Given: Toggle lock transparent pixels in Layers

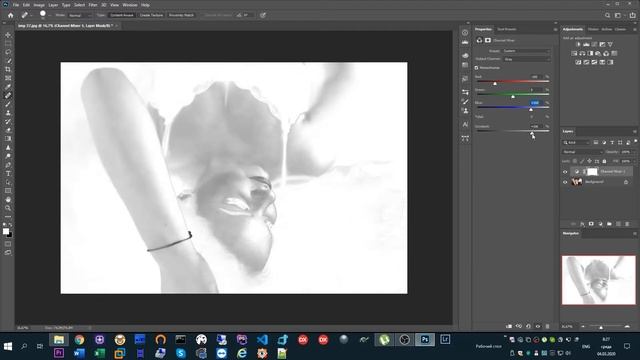Looking at the screenshot, I should tap(575, 161).
